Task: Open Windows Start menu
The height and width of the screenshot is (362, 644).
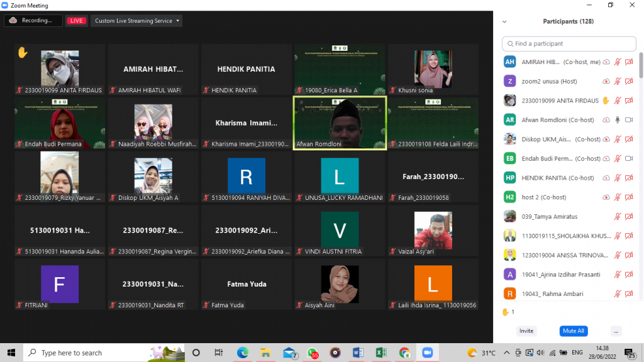Action: (11, 353)
